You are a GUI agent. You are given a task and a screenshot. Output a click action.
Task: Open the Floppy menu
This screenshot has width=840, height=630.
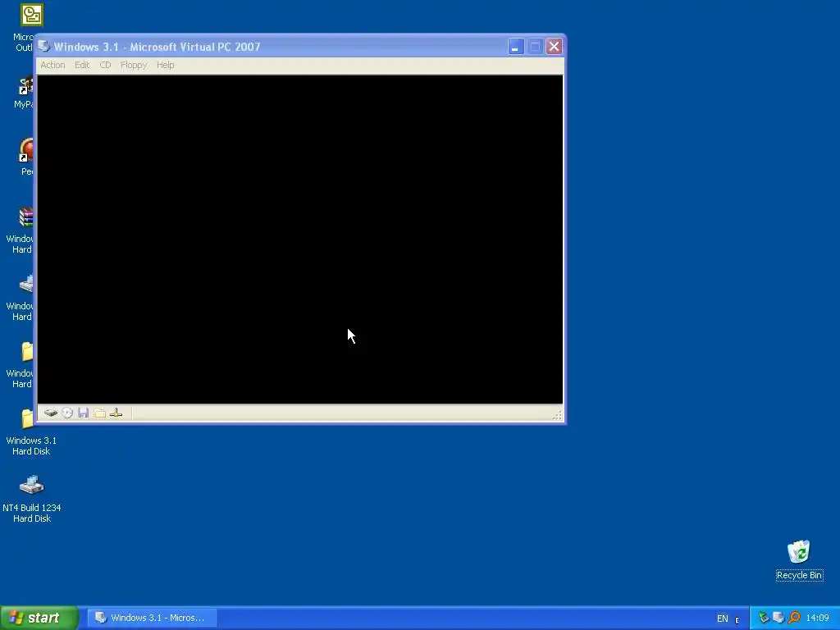(134, 65)
